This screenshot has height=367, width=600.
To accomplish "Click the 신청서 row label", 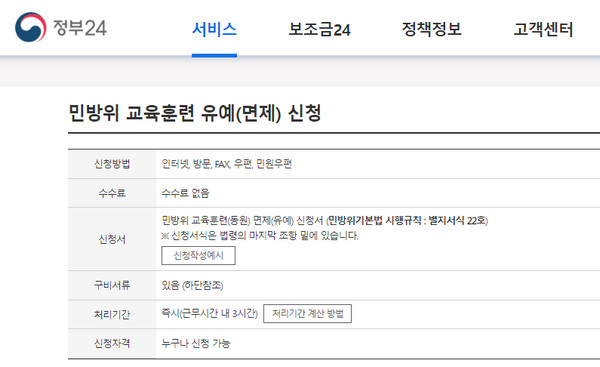I will tap(112, 240).
